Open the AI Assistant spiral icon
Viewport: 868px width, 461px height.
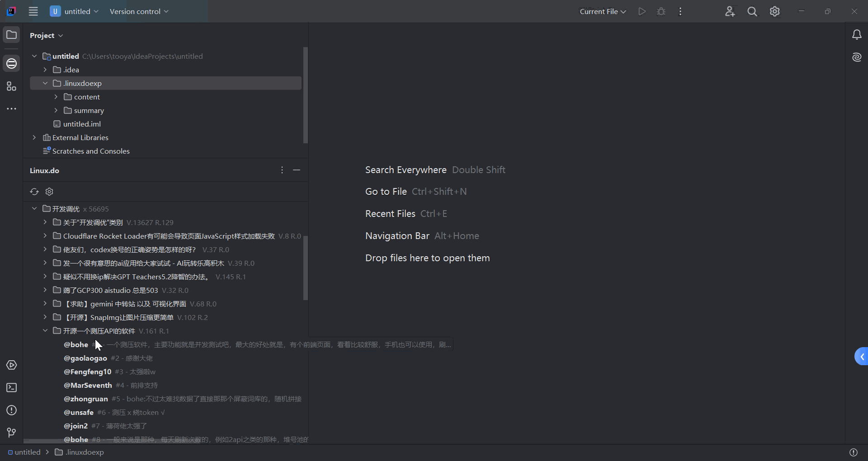[x=856, y=57]
